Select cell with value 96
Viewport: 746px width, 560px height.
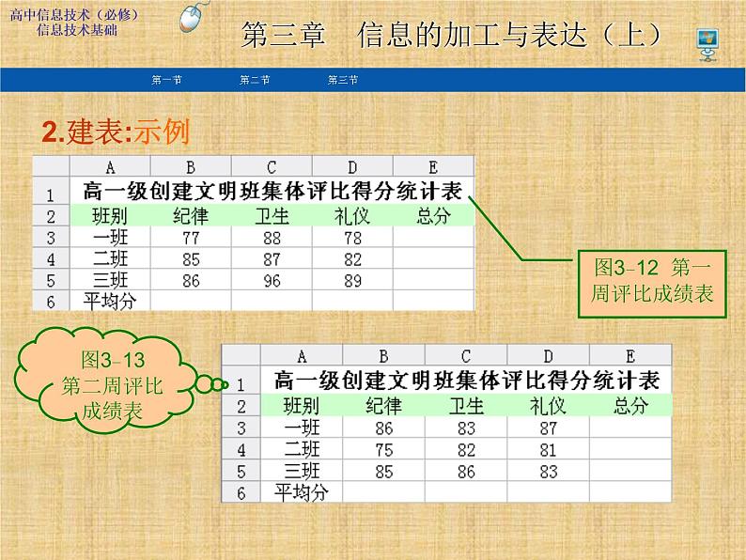(x=272, y=280)
